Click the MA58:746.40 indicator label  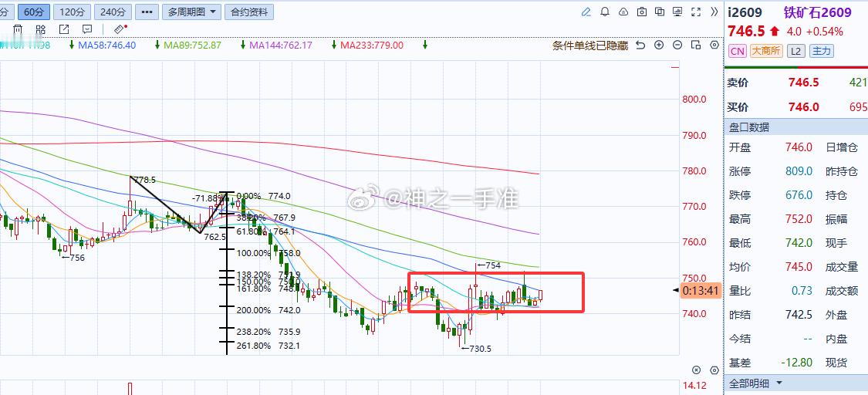click(x=106, y=46)
